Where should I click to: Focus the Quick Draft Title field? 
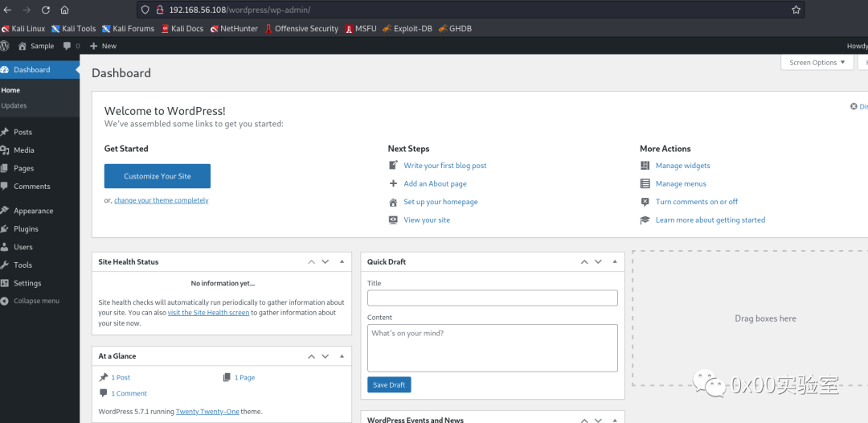click(x=492, y=298)
